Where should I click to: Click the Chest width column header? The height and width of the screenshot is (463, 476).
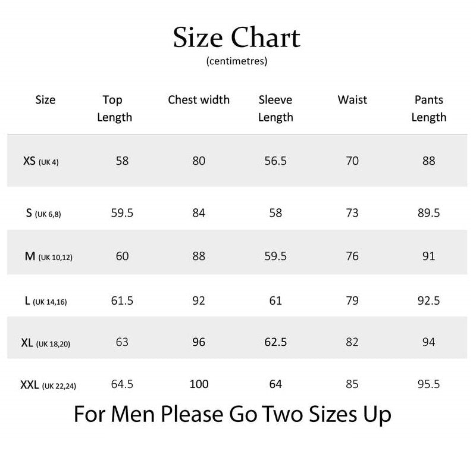tap(199, 100)
